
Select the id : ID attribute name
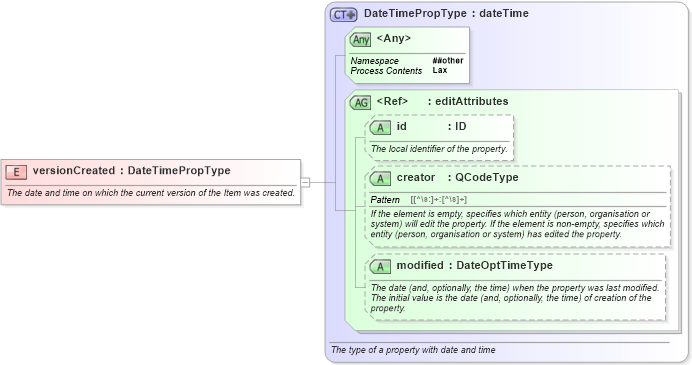pyautogui.click(x=431, y=127)
